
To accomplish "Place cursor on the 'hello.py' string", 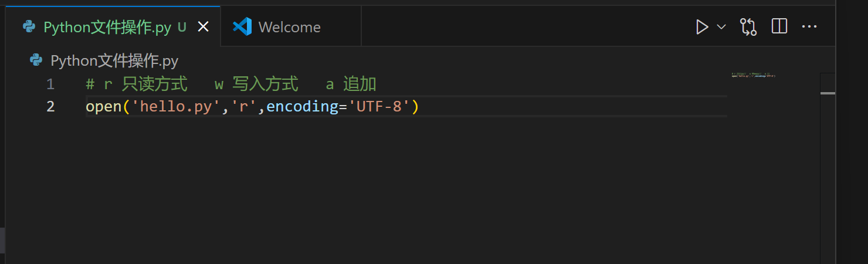I will (x=176, y=107).
